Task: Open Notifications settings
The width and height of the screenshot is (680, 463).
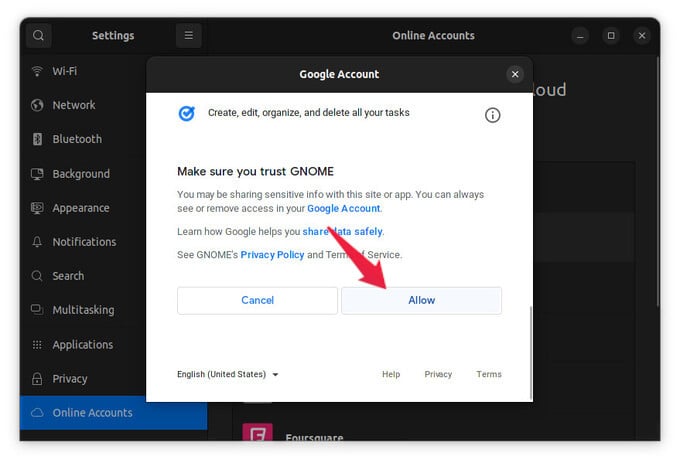Action: [x=82, y=242]
